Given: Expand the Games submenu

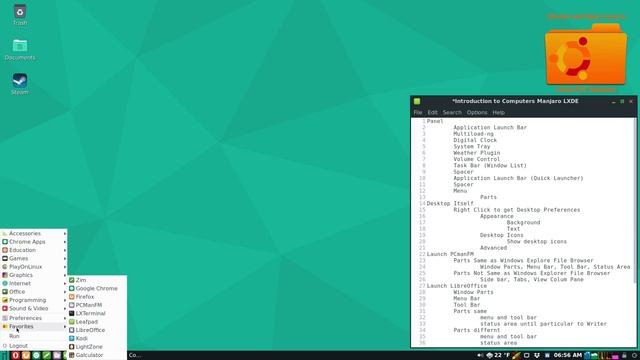Looking at the screenshot, I should (x=34, y=258).
